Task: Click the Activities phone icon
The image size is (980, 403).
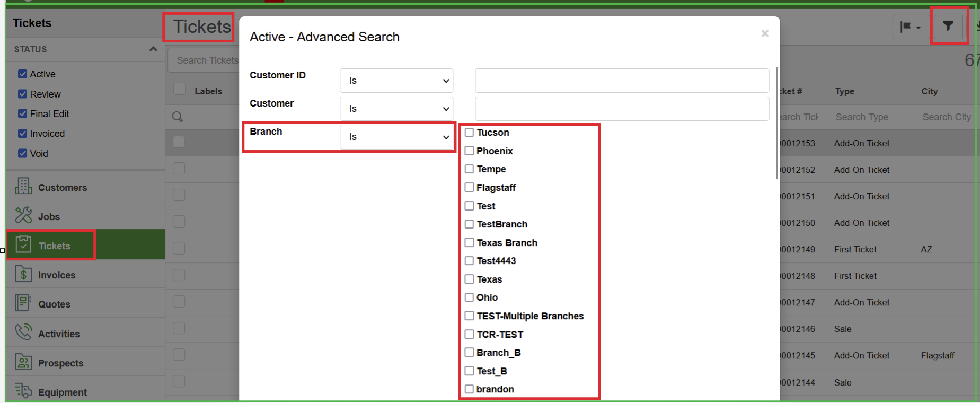Action: point(23,332)
